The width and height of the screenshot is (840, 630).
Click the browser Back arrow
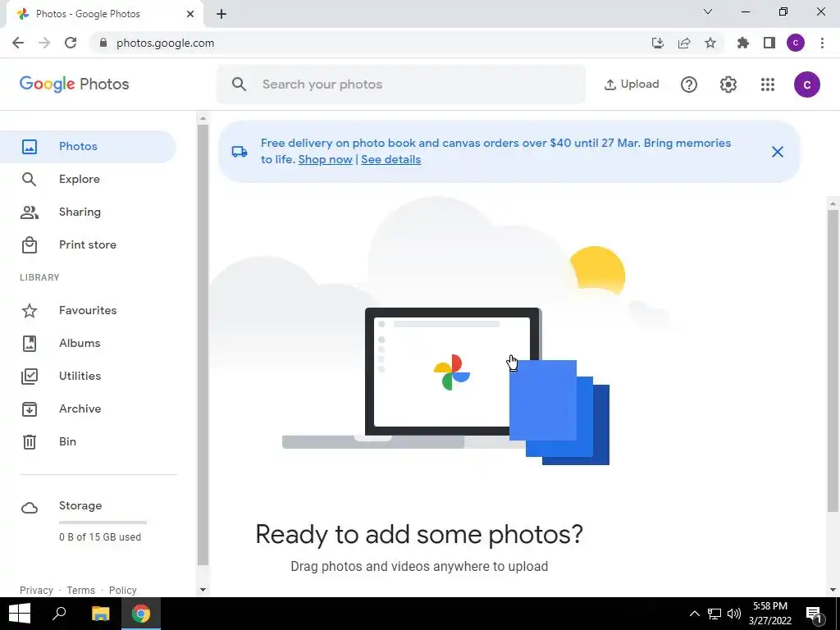click(18, 43)
